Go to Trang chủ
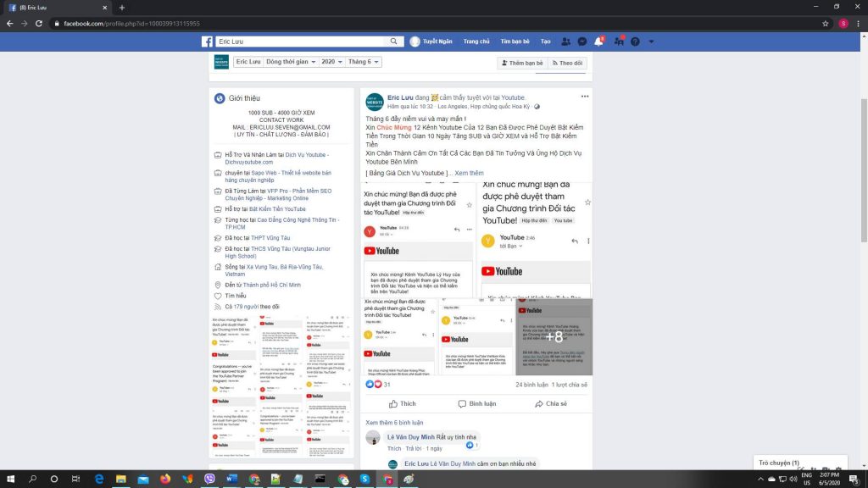Viewport: 868px width, 488px height. pyautogui.click(x=476, y=42)
